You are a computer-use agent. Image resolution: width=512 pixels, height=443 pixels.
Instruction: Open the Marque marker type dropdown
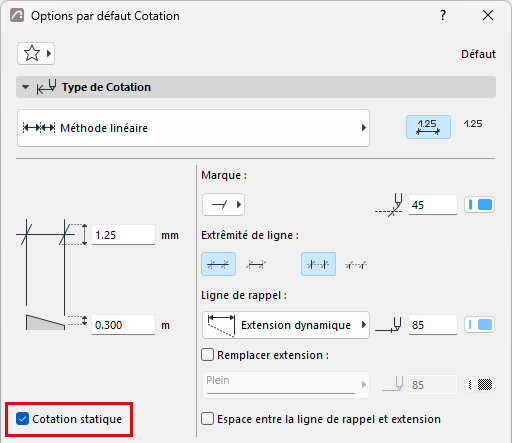tap(223, 204)
